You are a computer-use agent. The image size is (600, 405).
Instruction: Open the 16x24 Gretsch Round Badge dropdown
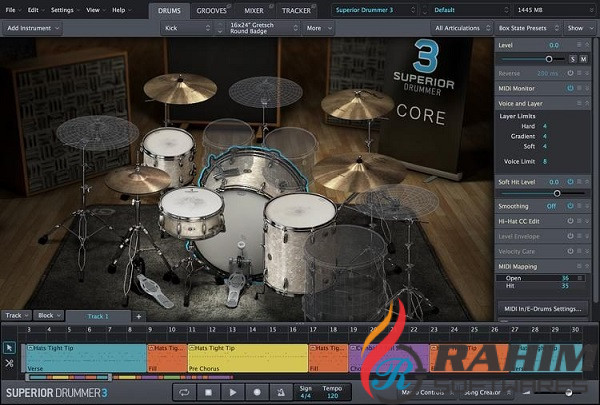(261, 28)
